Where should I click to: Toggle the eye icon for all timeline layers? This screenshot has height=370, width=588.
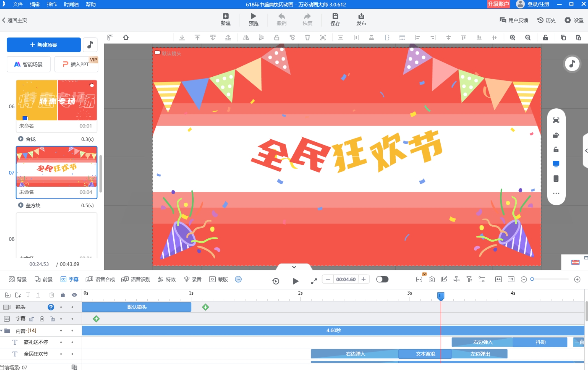pos(74,295)
